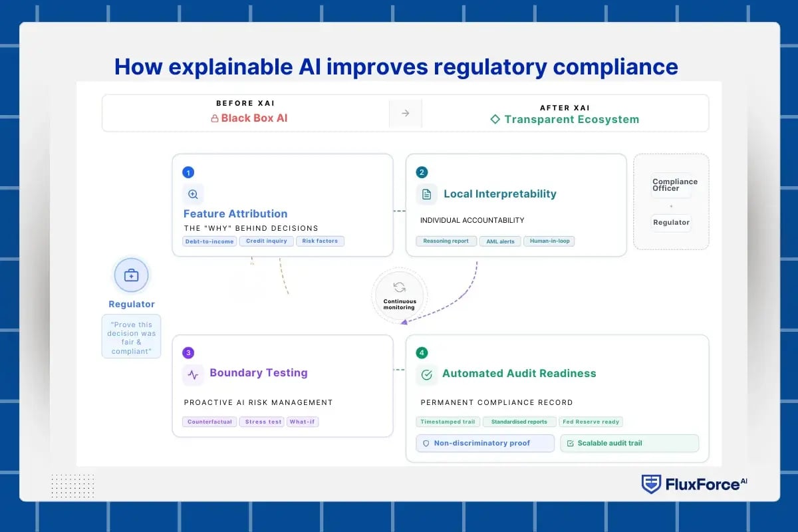Click the Regulator quote bubble

pos(131,336)
